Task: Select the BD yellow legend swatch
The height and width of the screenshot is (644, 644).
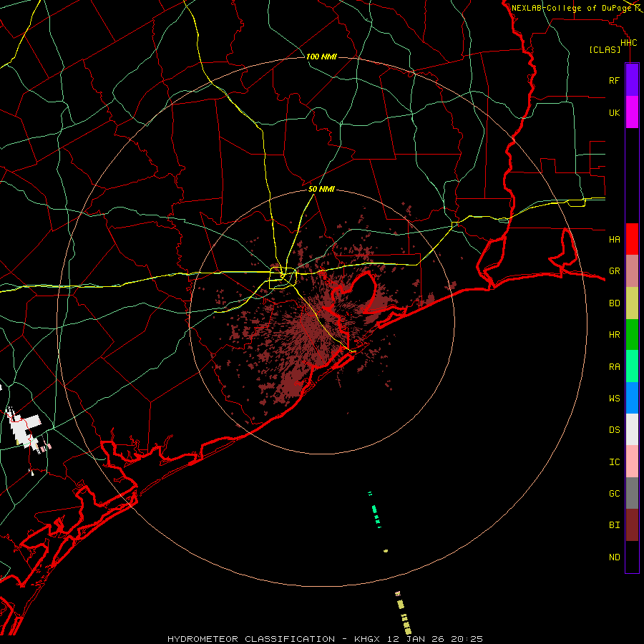Action: [x=632, y=303]
